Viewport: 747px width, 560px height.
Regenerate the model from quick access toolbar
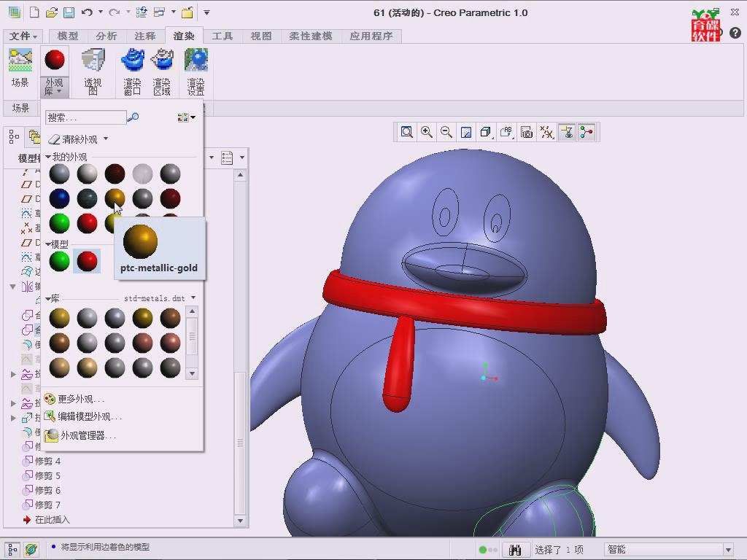tap(142, 12)
